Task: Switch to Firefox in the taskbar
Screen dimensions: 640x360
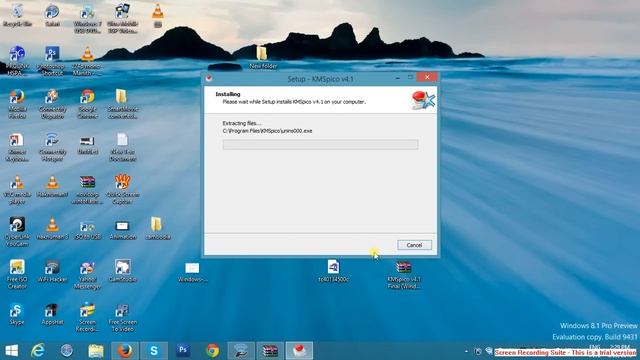Action: click(125, 351)
